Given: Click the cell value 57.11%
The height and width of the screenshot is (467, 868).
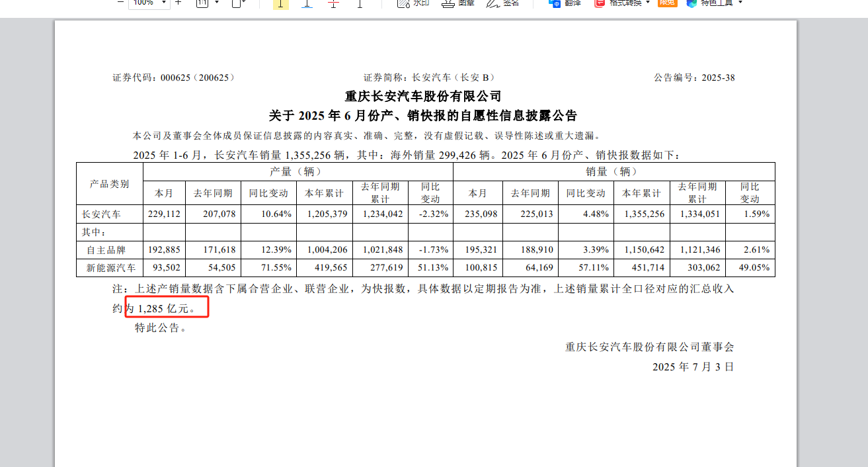Looking at the screenshot, I should point(593,268).
